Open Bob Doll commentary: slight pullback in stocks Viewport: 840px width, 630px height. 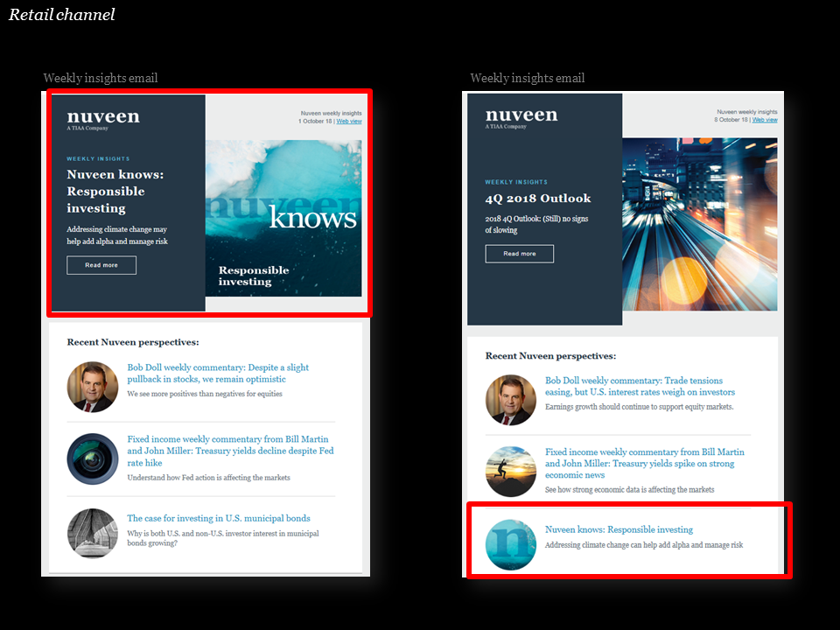218,374
